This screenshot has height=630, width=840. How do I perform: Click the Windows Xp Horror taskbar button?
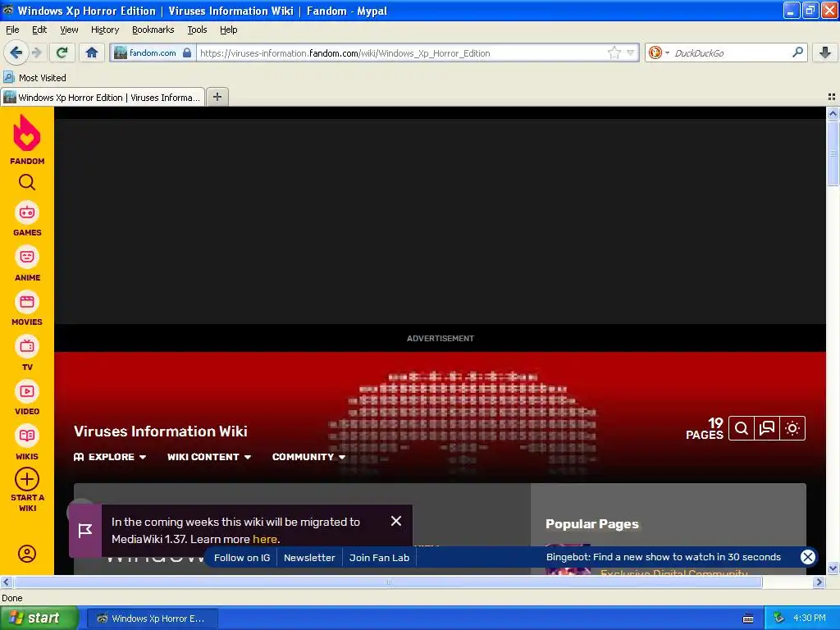click(x=152, y=619)
